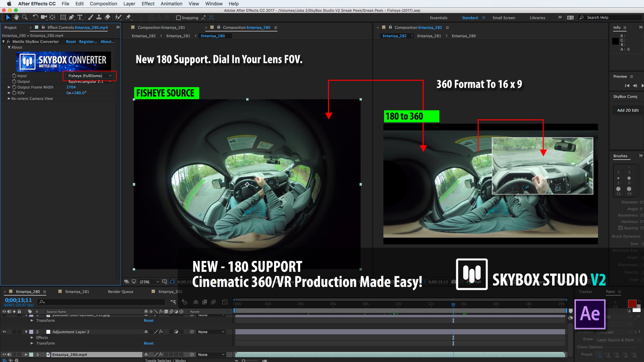Screen dimensions: 644x362
Task: Enable the Snapping checkbox
Action: pos(178,18)
